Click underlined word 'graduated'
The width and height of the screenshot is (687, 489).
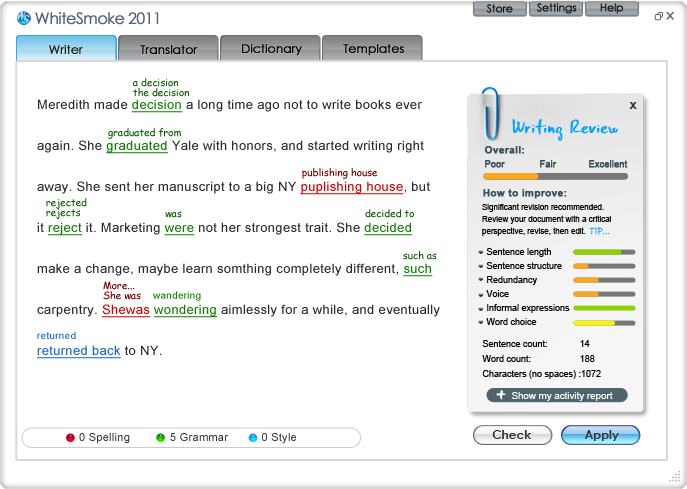tap(137, 146)
